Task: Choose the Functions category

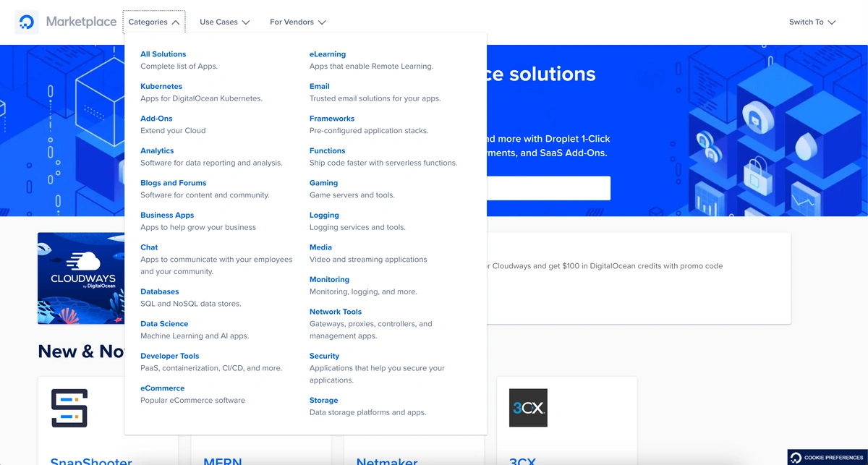Action: (327, 150)
